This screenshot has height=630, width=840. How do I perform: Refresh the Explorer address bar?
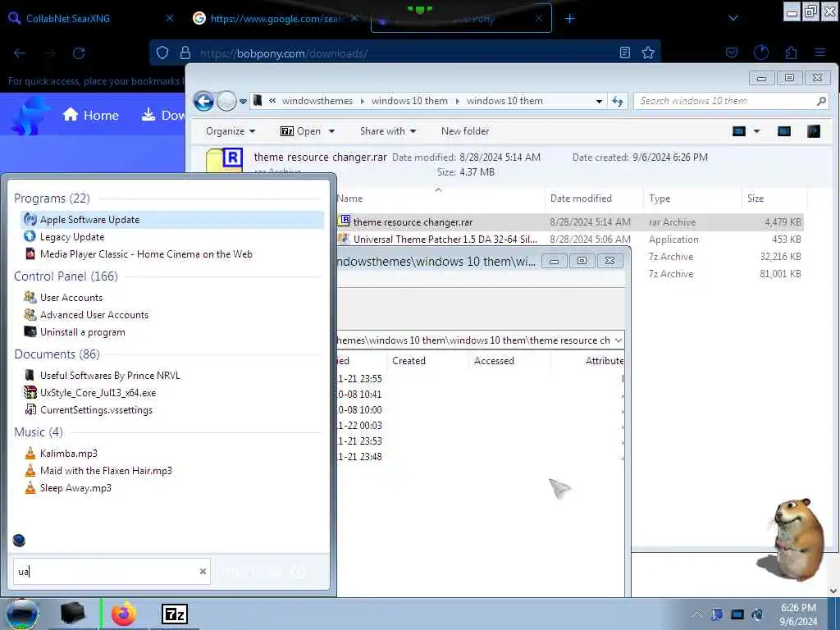tap(618, 101)
